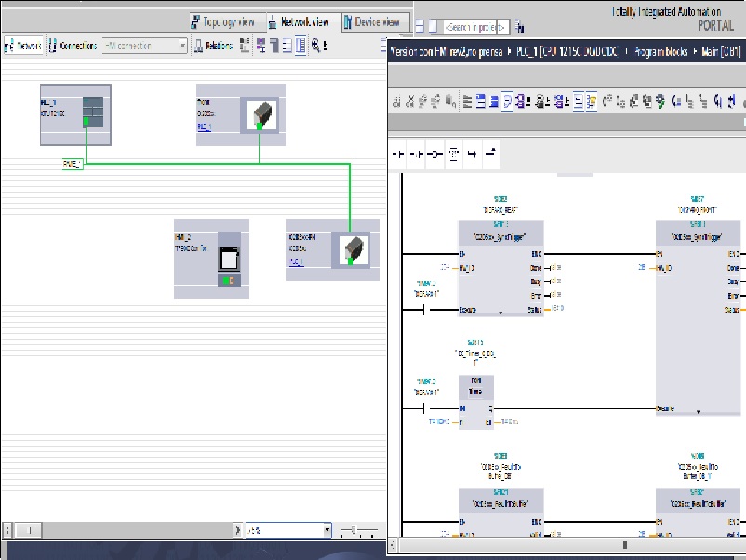Insert a normally open contact

click(398, 154)
